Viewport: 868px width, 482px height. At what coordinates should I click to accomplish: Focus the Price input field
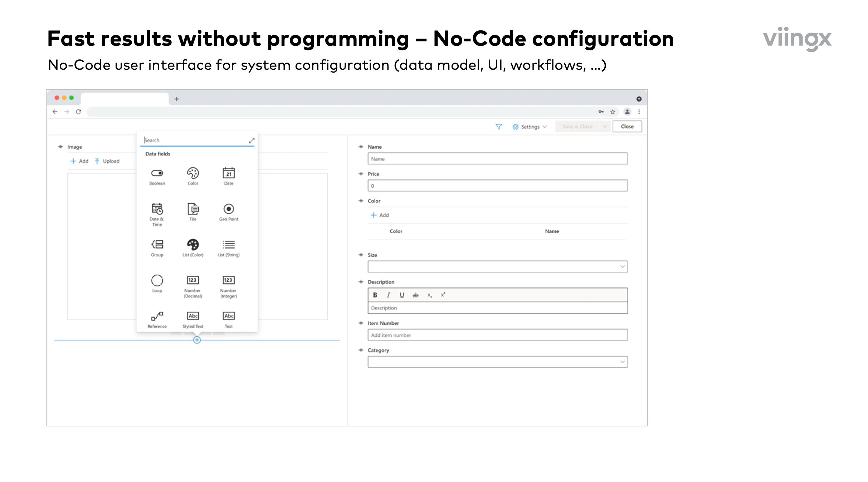(x=497, y=186)
